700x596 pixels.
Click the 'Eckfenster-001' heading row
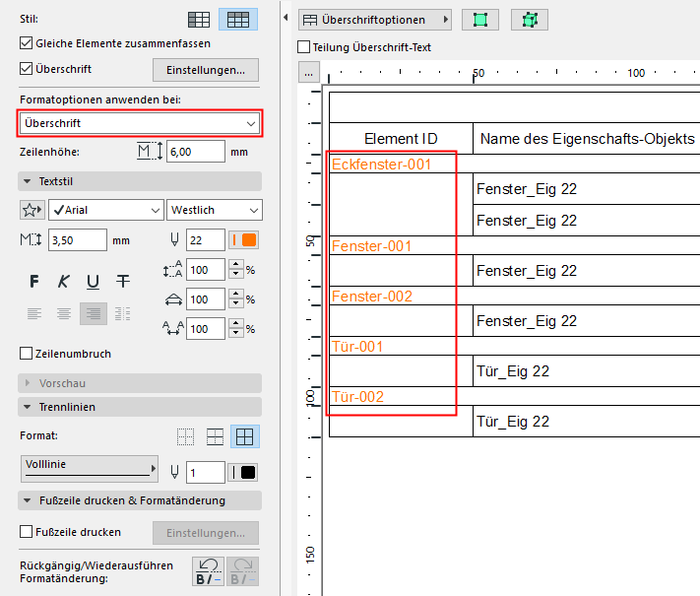click(514, 164)
